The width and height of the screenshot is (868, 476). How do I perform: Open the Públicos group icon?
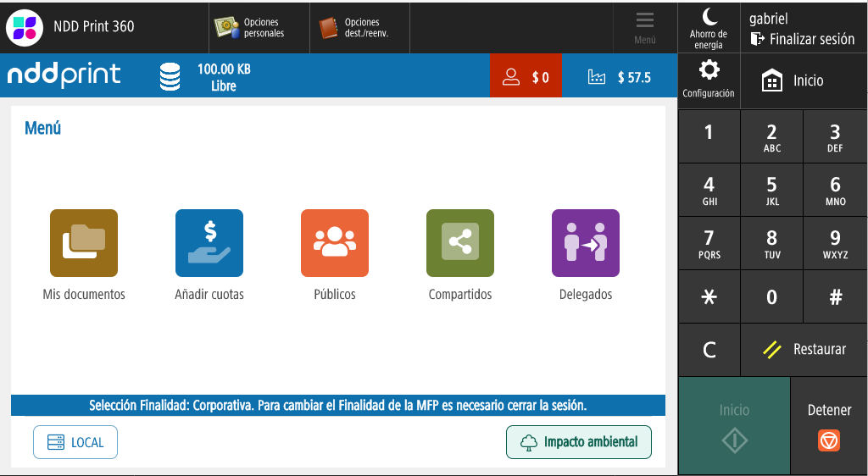[x=334, y=243]
